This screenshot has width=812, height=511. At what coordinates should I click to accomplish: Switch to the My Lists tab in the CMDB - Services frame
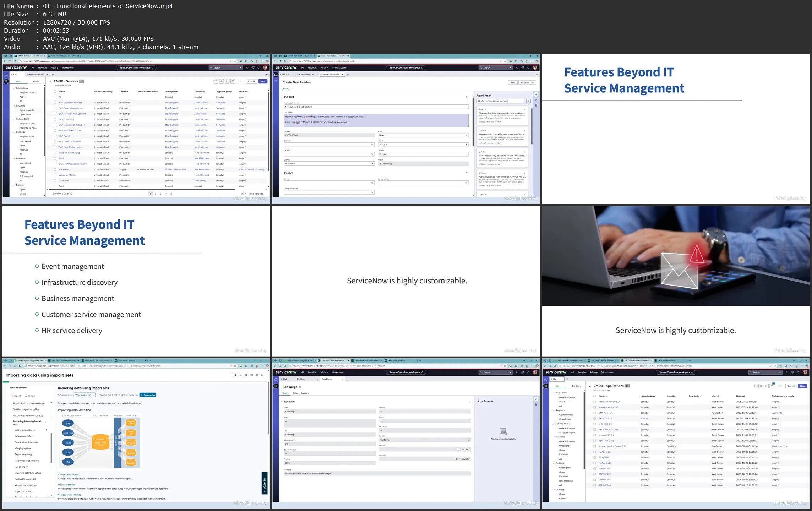[x=37, y=81]
